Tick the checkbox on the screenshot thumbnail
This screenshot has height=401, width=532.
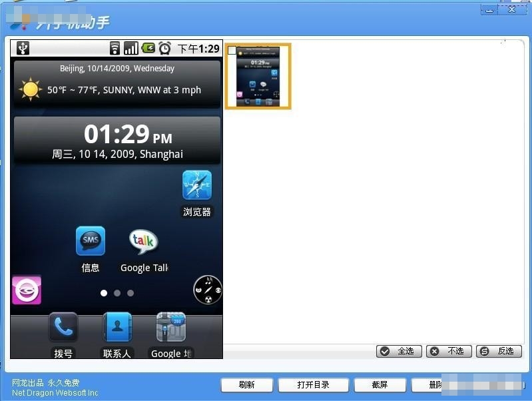click(232, 50)
